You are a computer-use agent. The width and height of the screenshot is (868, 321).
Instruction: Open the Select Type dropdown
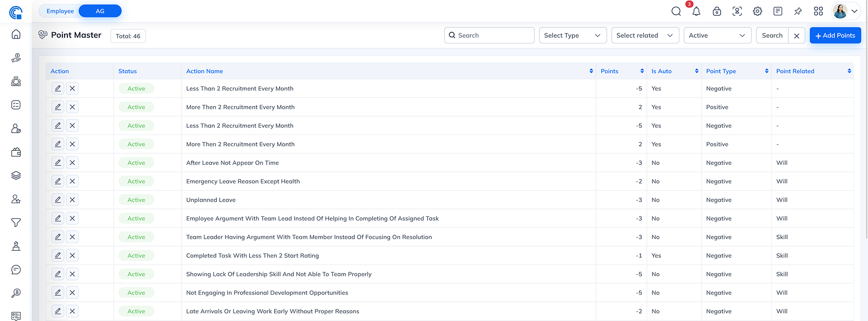572,35
